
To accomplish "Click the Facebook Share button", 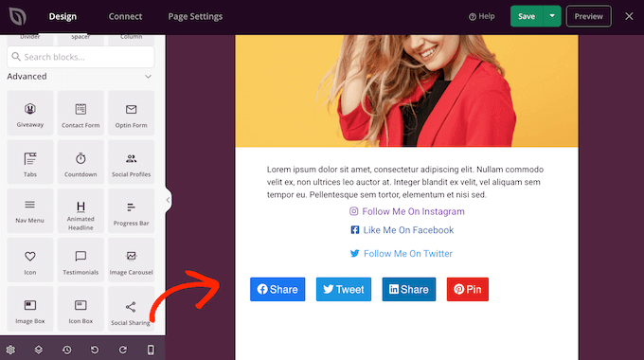I will click(x=277, y=289).
